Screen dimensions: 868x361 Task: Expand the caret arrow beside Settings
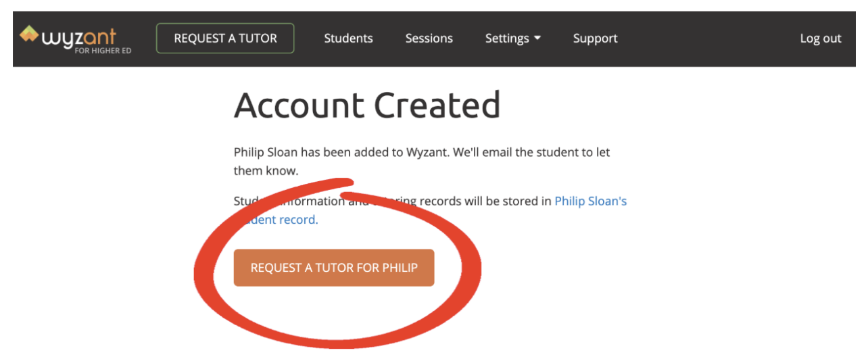pyautogui.click(x=537, y=39)
